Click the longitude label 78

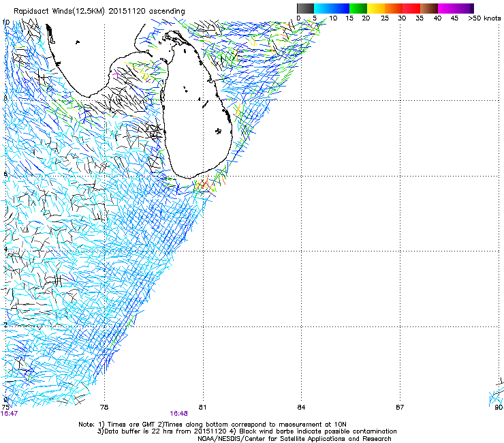[104, 408]
